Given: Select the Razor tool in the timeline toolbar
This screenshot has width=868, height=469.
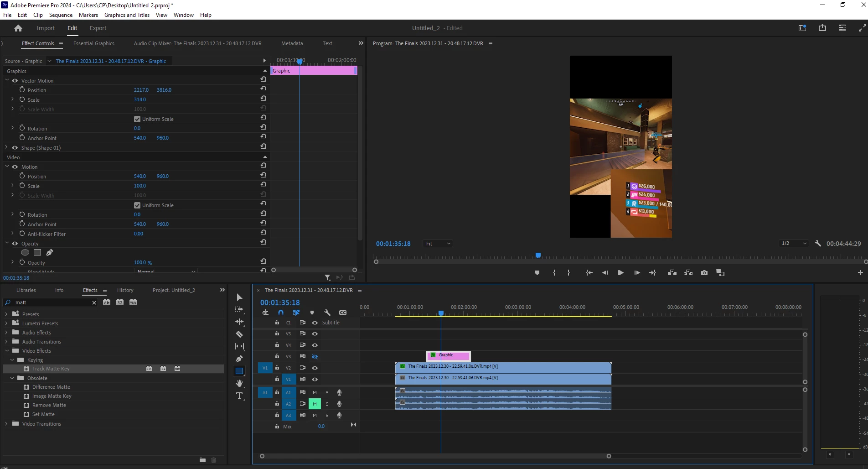Looking at the screenshot, I should [x=239, y=334].
